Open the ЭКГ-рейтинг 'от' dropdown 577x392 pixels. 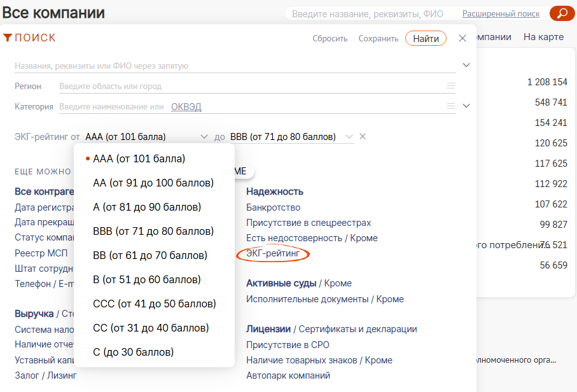tap(146, 137)
